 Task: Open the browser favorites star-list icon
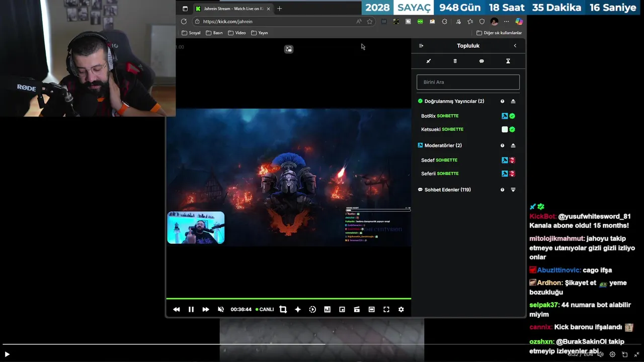[x=470, y=22]
